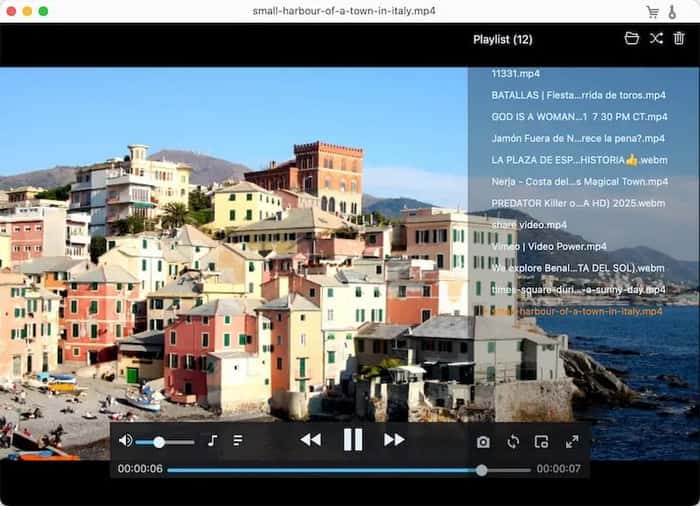Play BATALLAS Fiesta playlist entry
This screenshot has width=700, height=506.
(x=579, y=95)
